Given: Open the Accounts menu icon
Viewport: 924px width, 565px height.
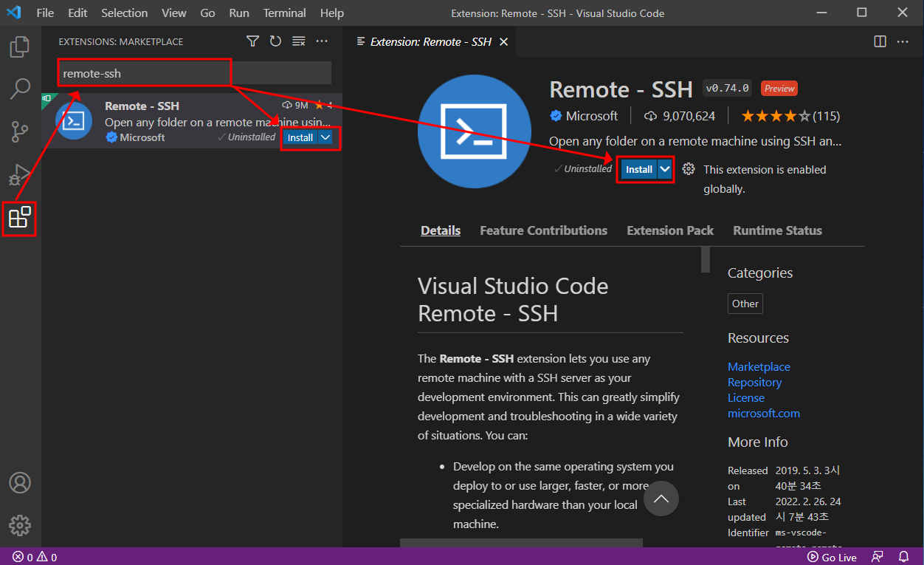Looking at the screenshot, I should [20, 483].
